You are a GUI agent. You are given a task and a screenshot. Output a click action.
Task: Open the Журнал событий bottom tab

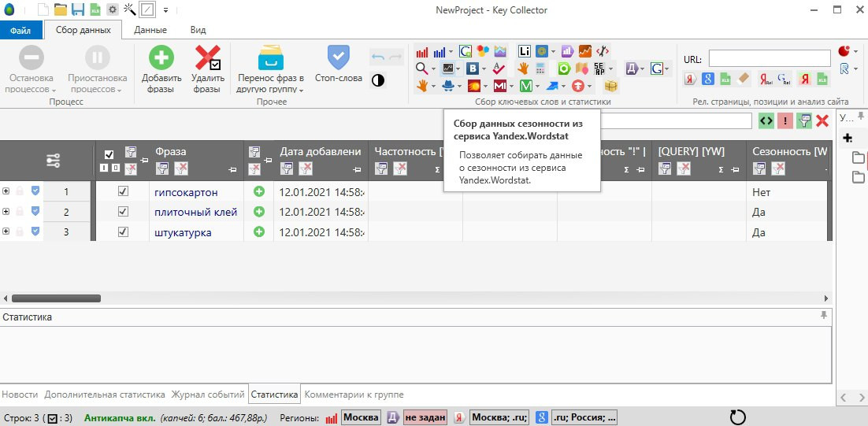[x=207, y=394]
